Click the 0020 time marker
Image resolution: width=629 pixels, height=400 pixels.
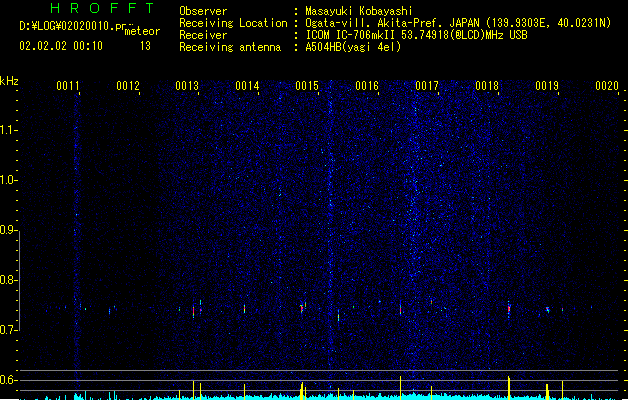pyautogui.click(x=607, y=86)
